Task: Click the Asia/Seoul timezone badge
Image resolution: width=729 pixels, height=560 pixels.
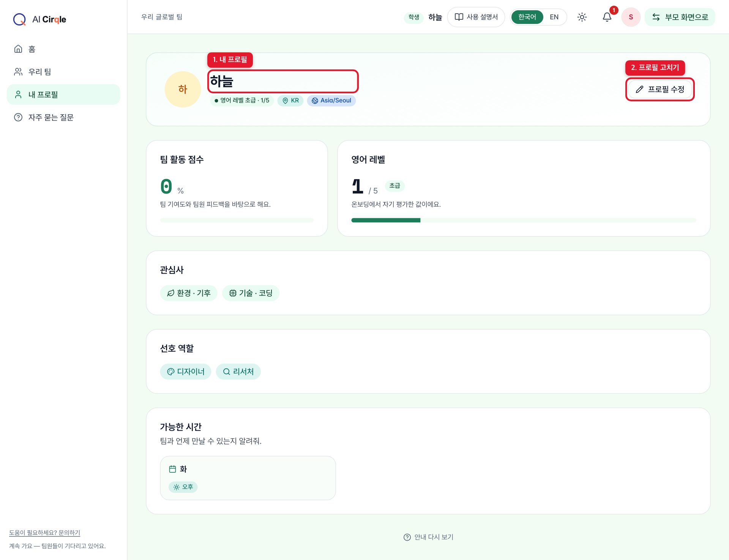Action: pos(331,101)
